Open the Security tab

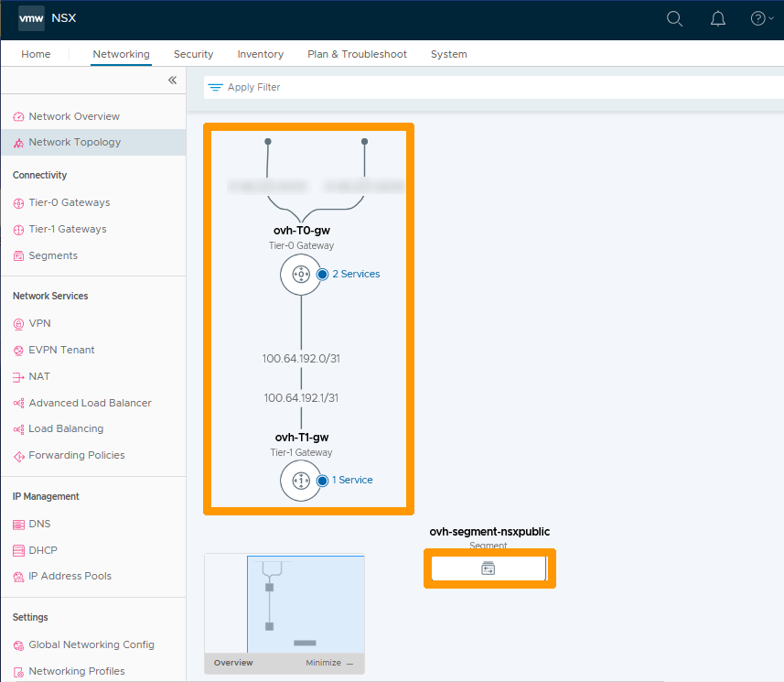coord(193,54)
